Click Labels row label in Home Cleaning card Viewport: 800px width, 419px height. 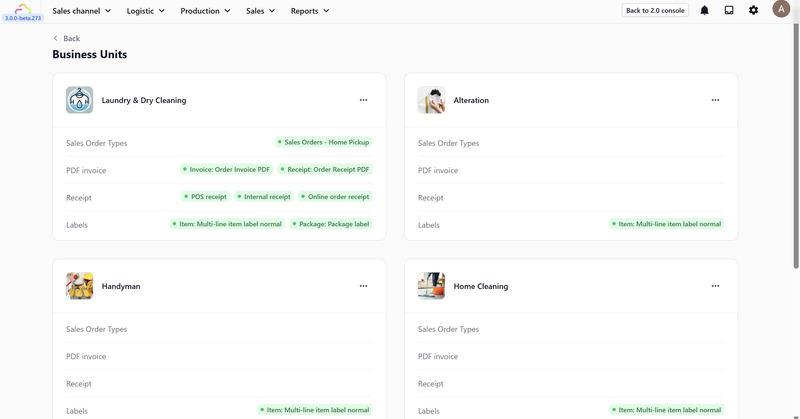(x=429, y=411)
